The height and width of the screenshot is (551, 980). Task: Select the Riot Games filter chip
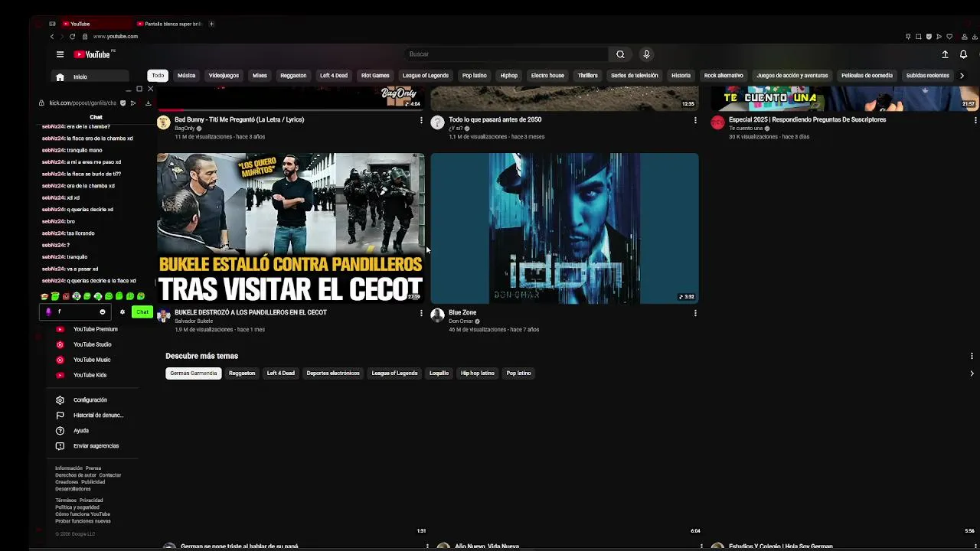(375, 76)
